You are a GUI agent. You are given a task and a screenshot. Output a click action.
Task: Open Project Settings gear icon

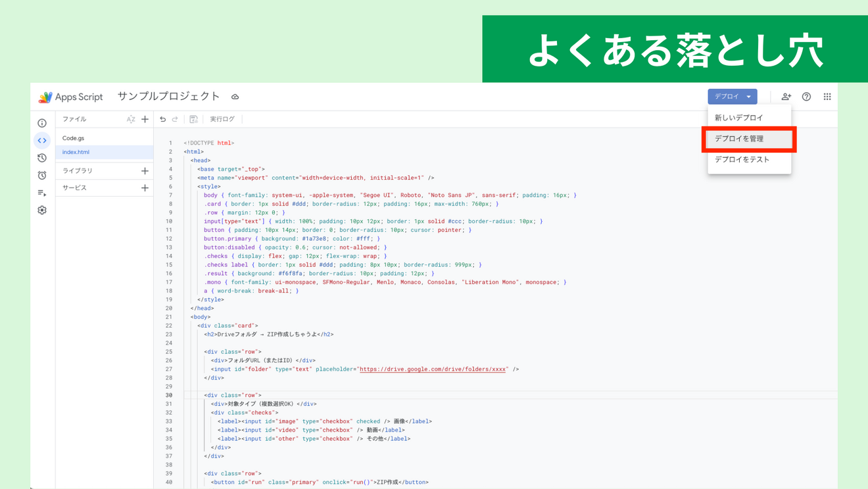coord(42,210)
